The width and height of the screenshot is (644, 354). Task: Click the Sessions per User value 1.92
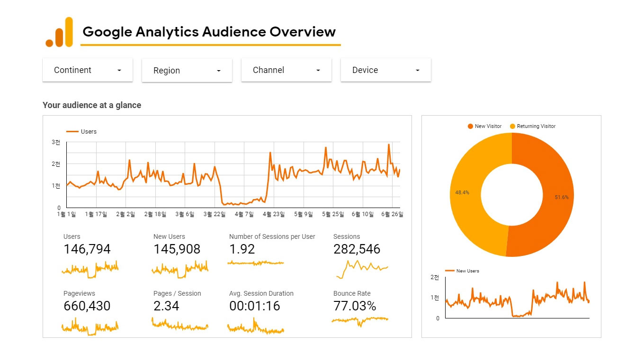tap(242, 249)
